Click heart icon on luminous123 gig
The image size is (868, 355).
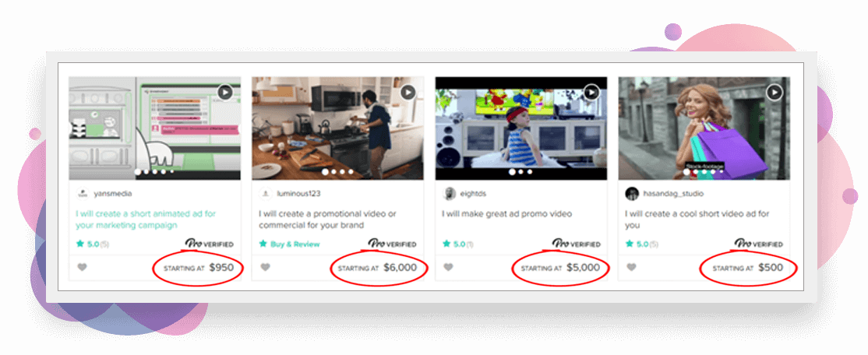pyautogui.click(x=265, y=268)
